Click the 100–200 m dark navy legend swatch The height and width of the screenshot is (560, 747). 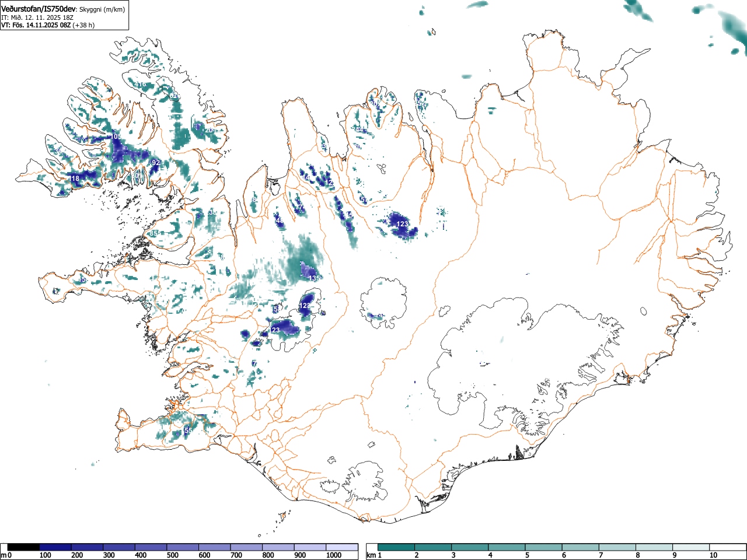[55, 547]
